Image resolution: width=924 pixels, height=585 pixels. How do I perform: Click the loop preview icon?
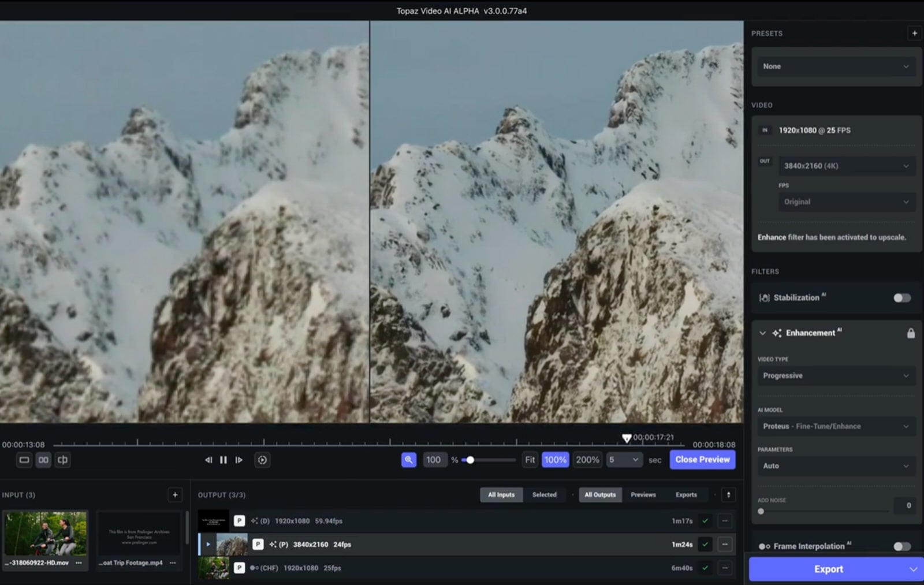[262, 460]
